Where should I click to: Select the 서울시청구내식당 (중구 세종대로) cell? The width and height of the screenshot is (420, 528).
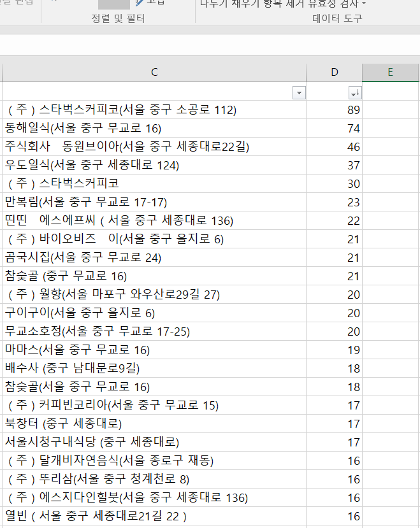154,443
